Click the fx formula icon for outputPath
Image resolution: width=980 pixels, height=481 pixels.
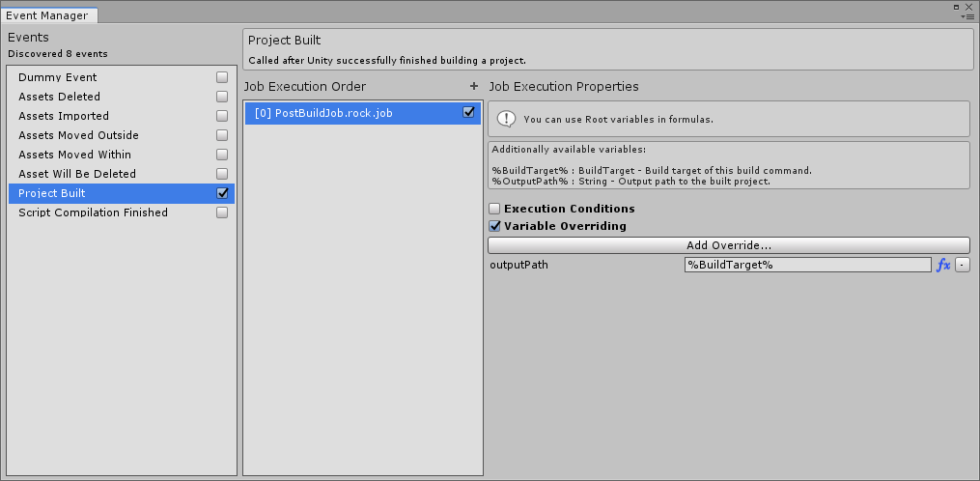[943, 265]
